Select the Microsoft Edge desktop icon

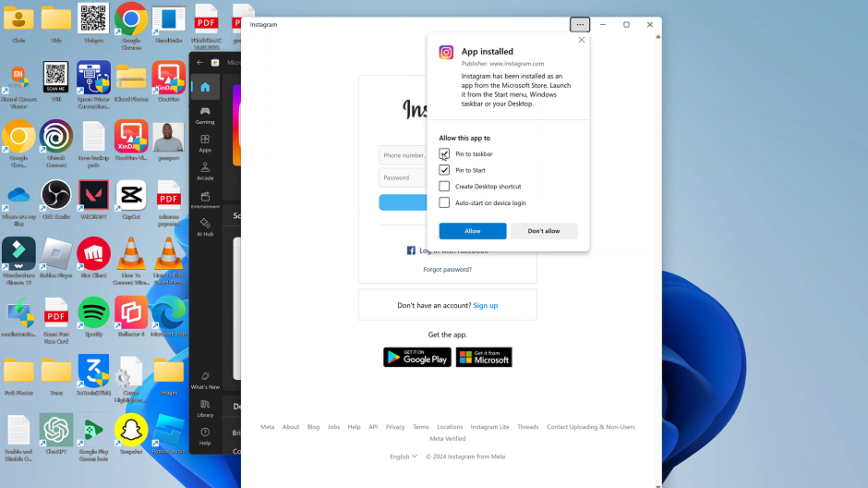[169, 317]
